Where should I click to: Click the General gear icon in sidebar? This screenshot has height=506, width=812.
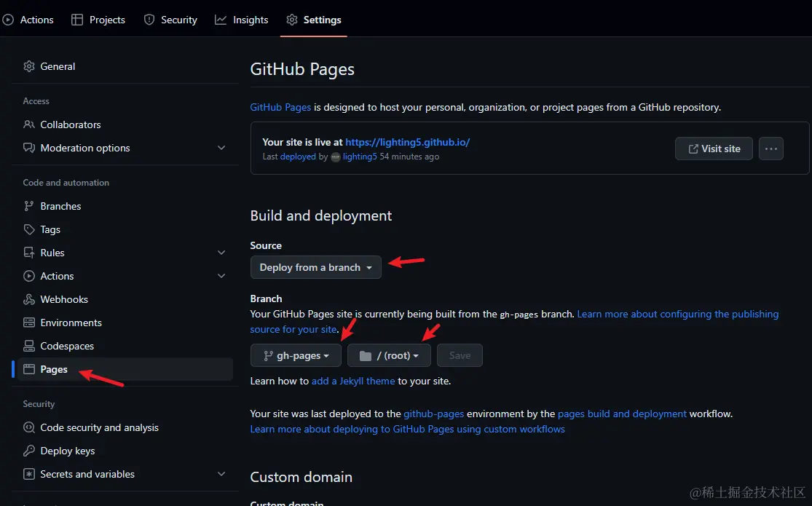[x=29, y=66]
